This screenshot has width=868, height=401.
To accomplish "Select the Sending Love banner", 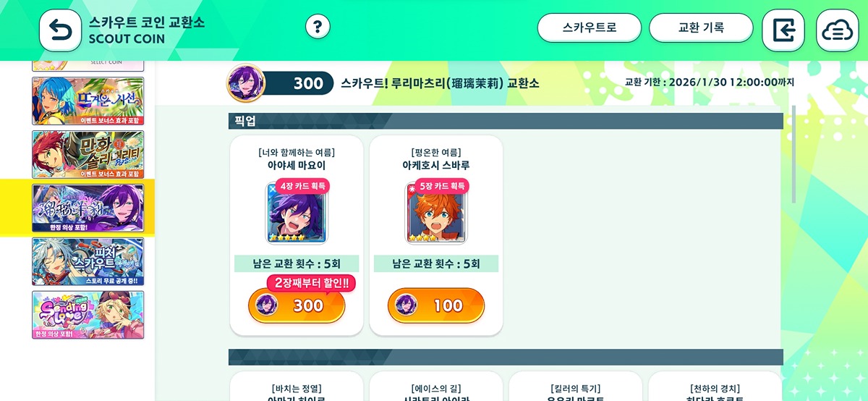I will click(x=88, y=315).
